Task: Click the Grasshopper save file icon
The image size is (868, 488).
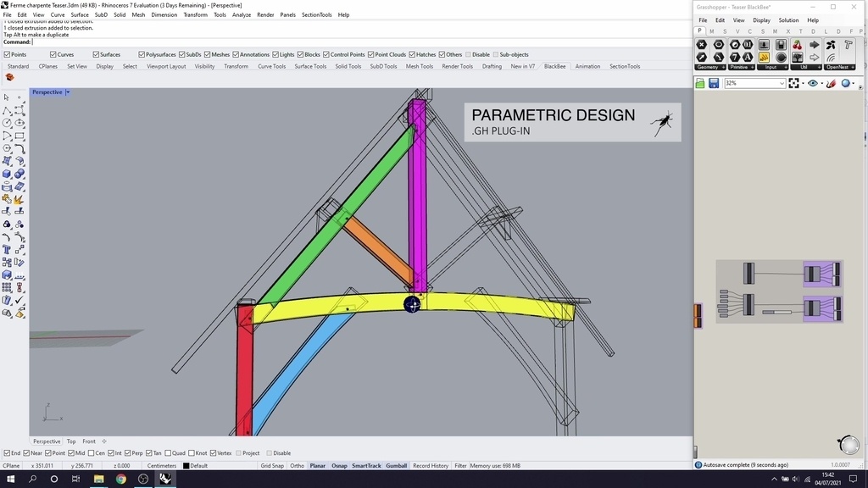Action: pos(714,84)
